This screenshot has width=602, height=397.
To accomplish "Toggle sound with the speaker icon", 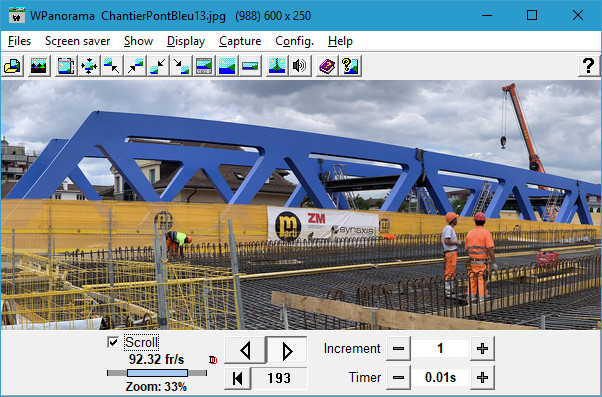I will (300, 66).
